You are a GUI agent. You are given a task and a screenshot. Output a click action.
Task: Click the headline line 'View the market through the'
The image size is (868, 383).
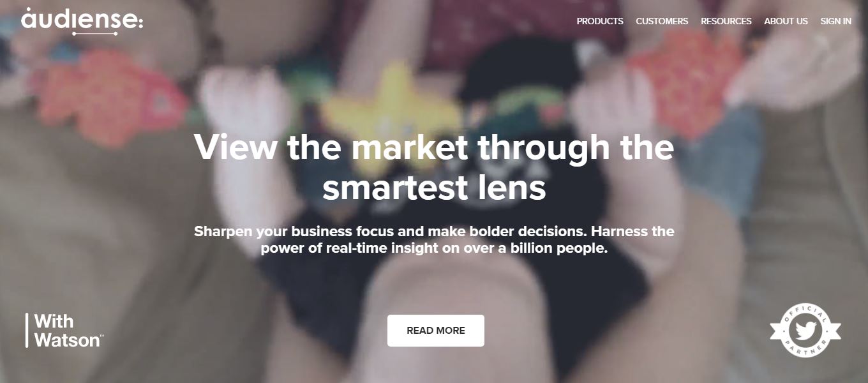[x=434, y=147]
